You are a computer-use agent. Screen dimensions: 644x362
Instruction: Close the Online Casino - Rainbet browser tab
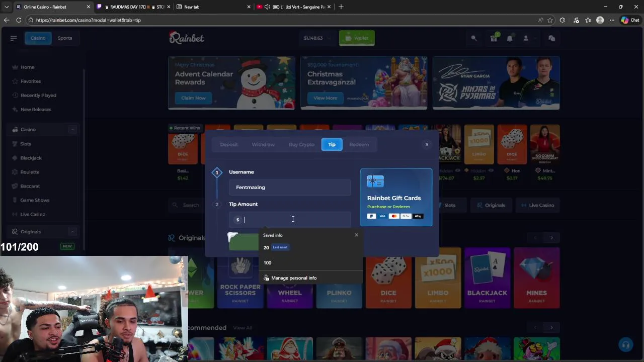[x=89, y=7]
